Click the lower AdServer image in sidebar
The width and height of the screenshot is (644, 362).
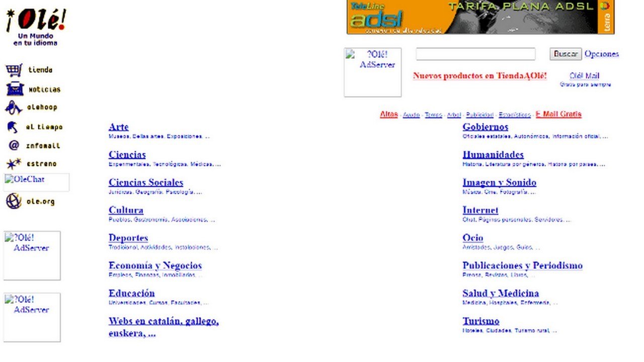tap(32, 317)
